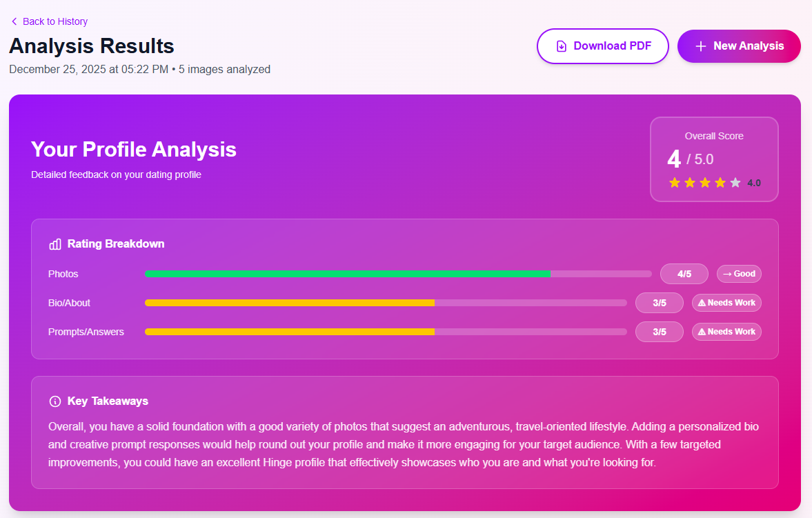Click the warning icon on Prompts/Answers Needs Work badge
The image size is (812, 518).
pyautogui.click(x=701, y=331)
